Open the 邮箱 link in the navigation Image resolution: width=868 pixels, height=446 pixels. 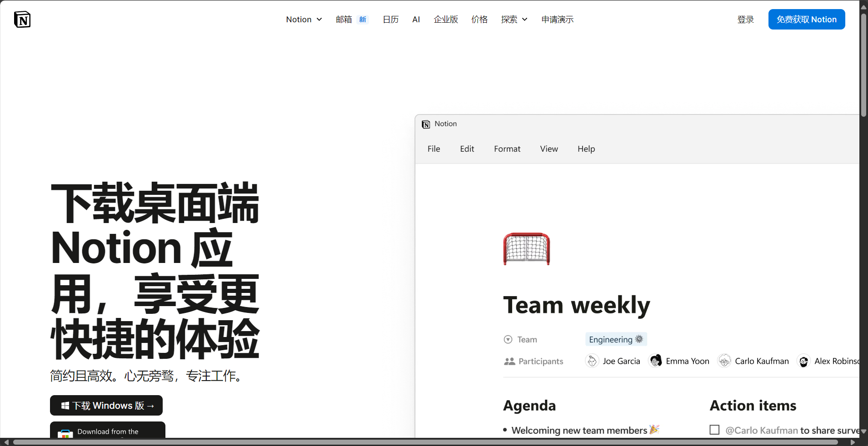344,20
